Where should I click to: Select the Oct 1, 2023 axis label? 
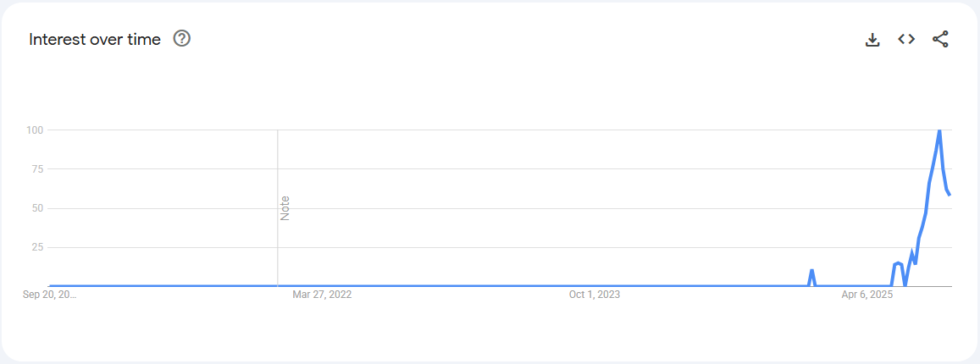(x=595, y=295)
